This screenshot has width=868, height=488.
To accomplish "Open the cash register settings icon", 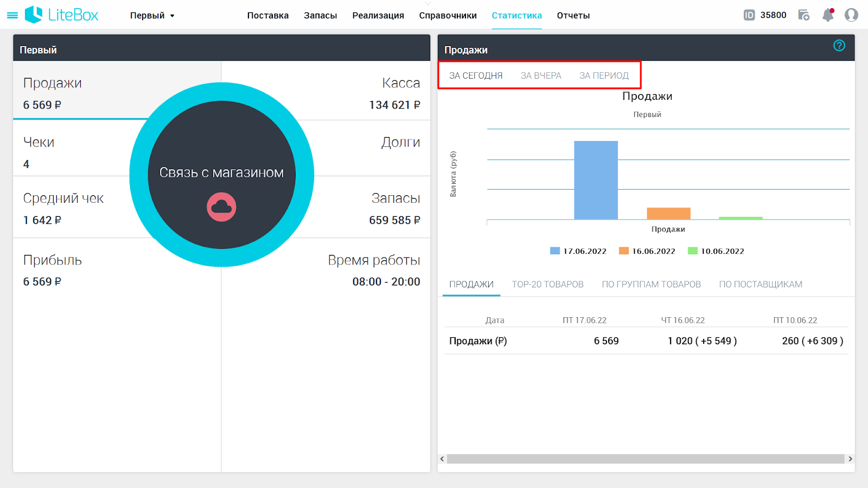I will [804, 15].
